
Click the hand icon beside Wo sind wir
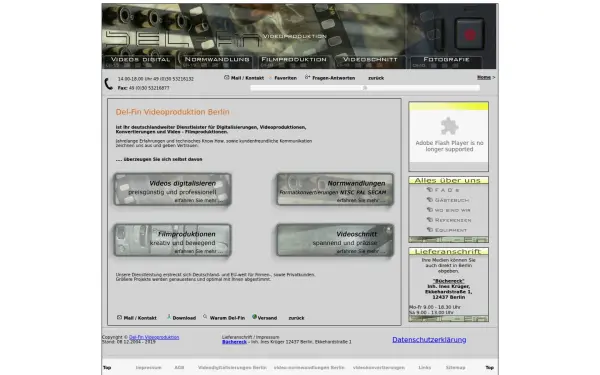click(x=430, y=210)
